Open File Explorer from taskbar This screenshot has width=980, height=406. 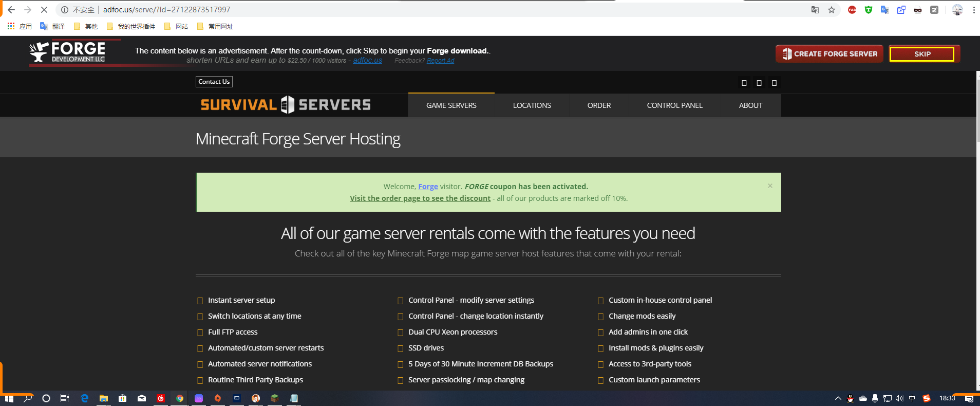104,398
